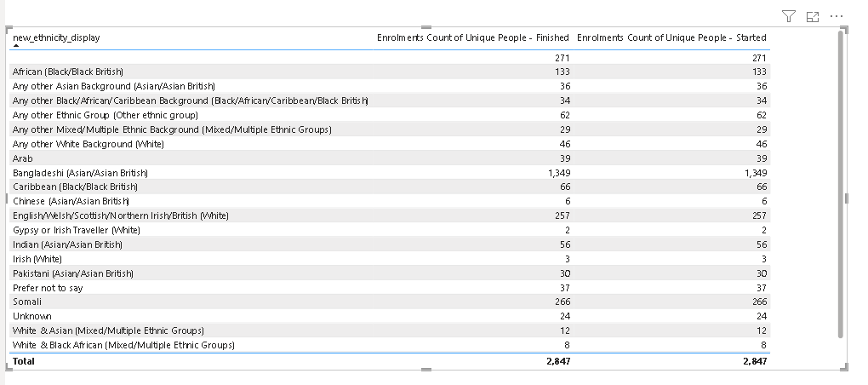The height and width of the screenshot is (385, 868).
Task: Click Arab Started value 39
Action: [x=762, y=158]
